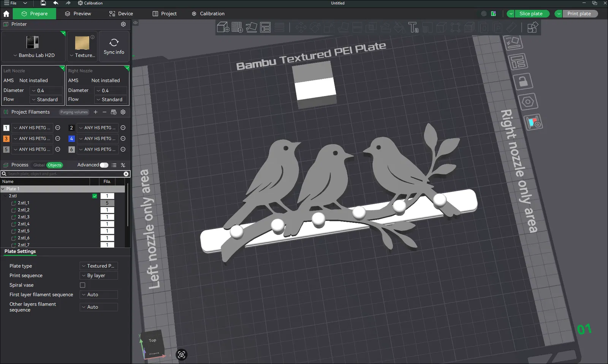
Task: Click the Arrange all objects icon
Action: (265, 27)
